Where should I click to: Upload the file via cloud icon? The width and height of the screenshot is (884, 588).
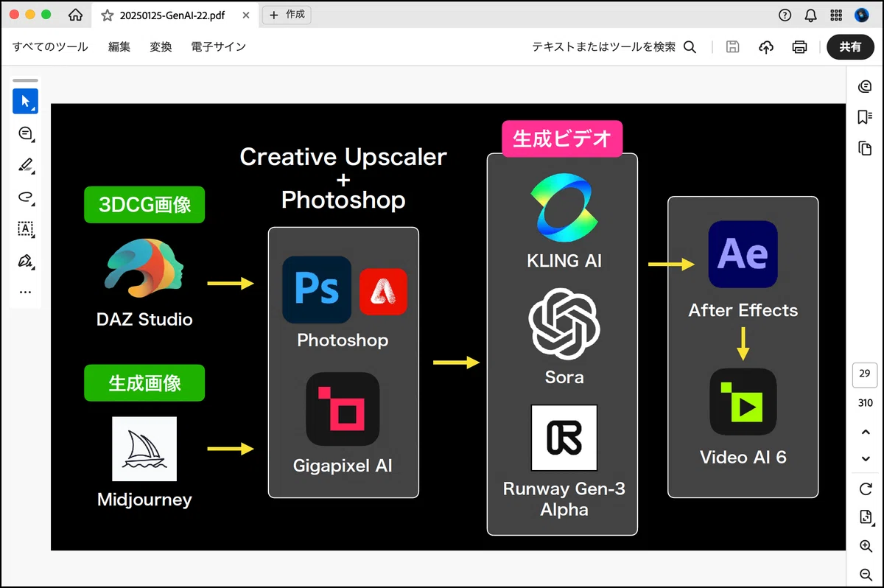coord(766,47)
